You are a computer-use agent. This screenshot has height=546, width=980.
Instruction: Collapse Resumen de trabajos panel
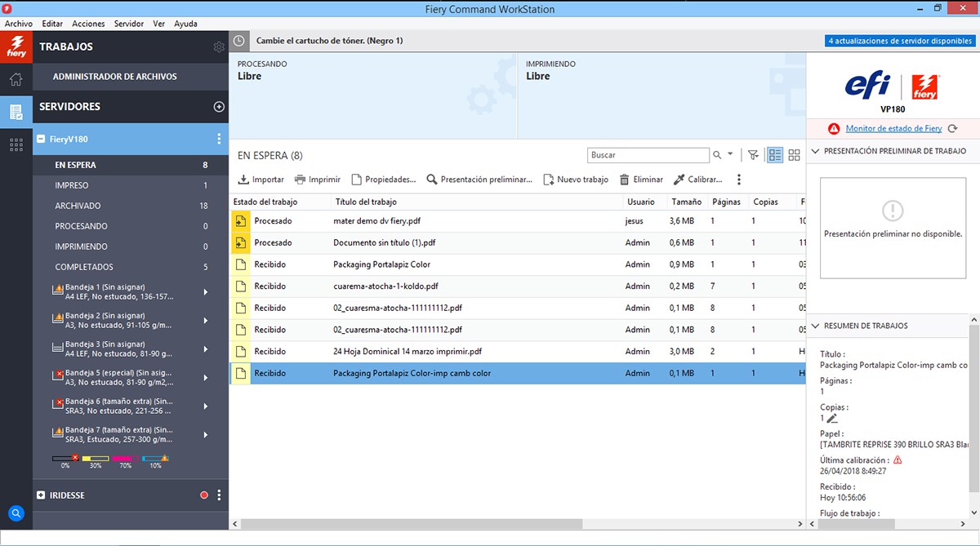815,326
